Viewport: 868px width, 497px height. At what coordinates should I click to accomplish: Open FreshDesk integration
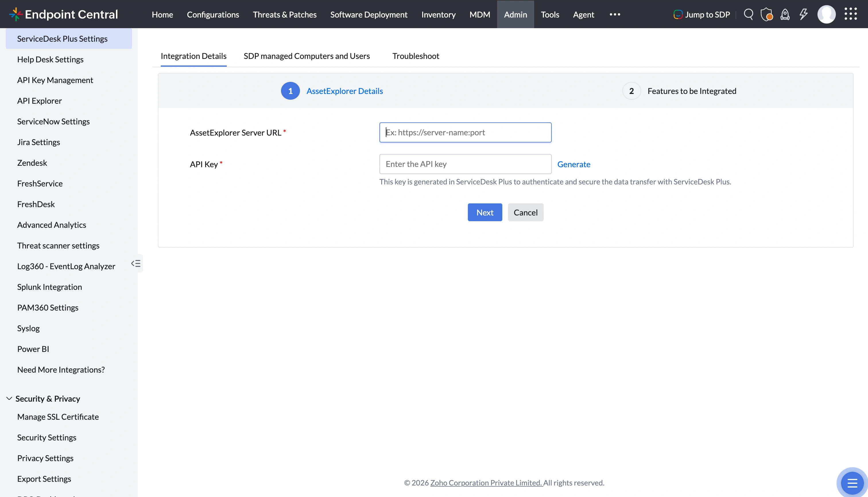(36, 204)
